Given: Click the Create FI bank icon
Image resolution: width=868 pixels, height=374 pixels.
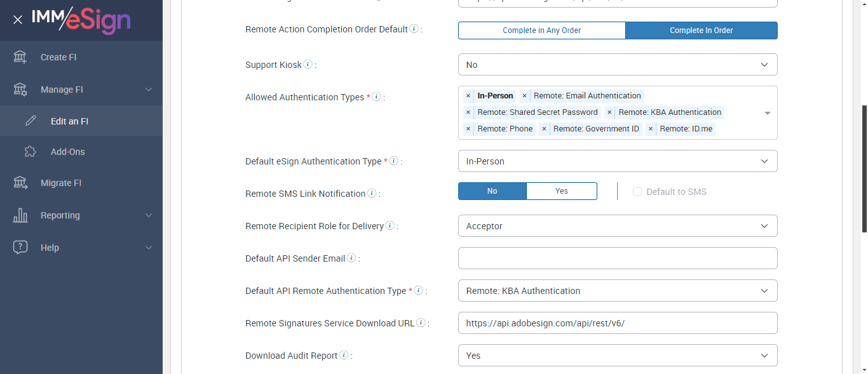Looking at the screenshot, I should [20, 57].
